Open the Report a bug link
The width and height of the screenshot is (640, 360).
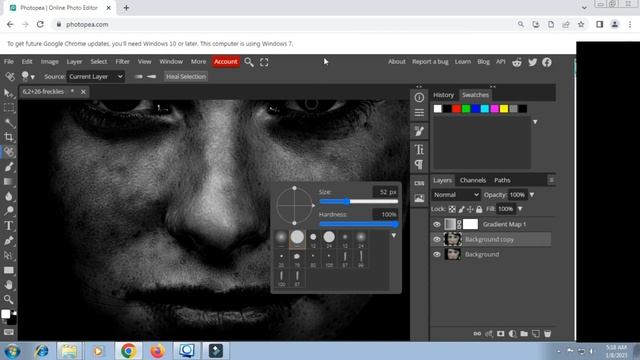[430, 62]
